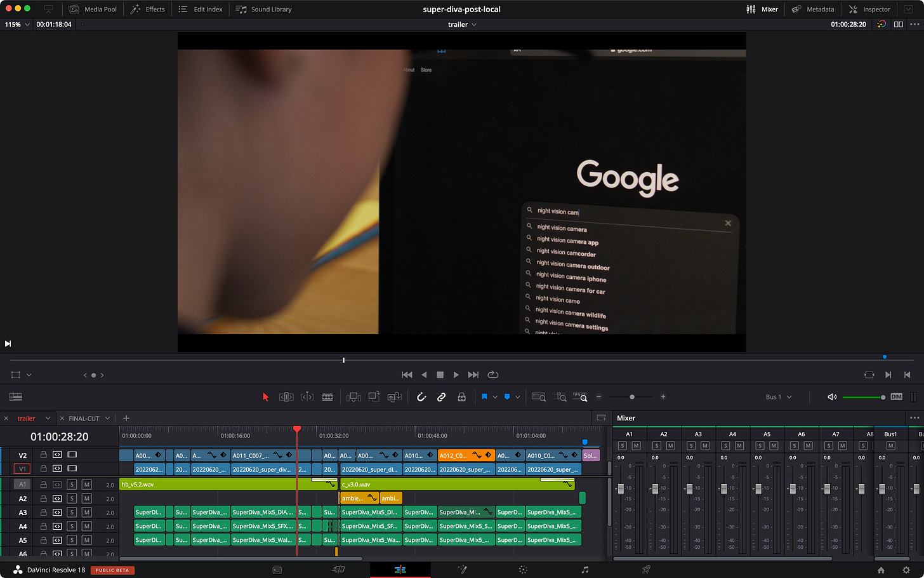Solo track A1 in the timeline header
Image resolution: width=924 pixels, height=578 pixels.
72,485
